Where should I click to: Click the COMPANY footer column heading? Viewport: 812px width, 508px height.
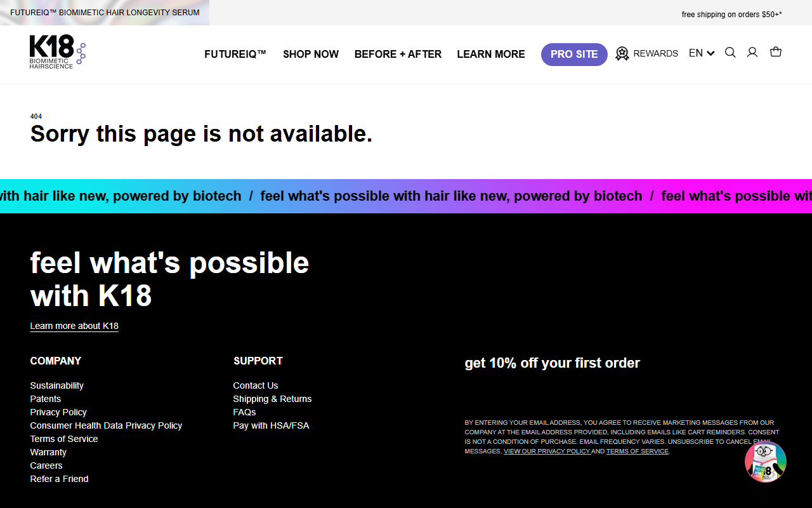coord(56,361)
